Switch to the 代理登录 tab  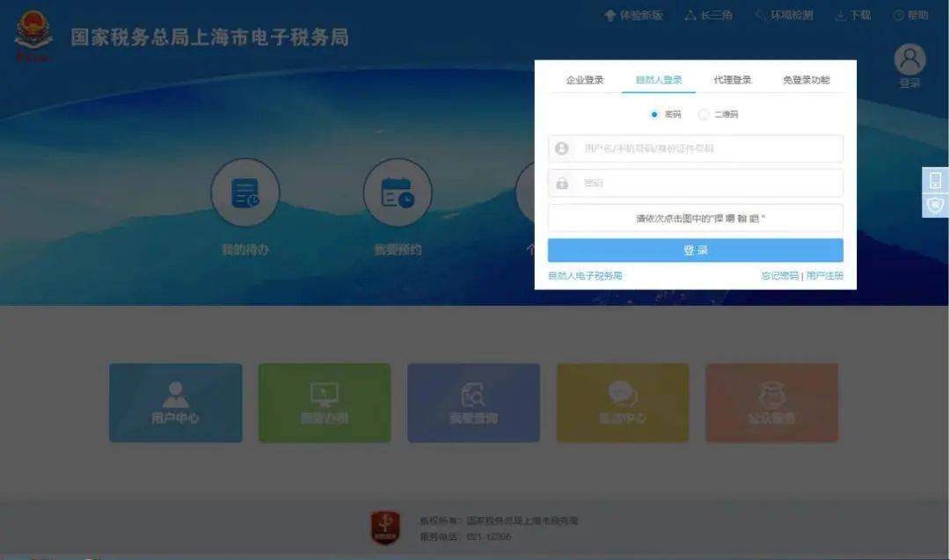pos(732,80)
